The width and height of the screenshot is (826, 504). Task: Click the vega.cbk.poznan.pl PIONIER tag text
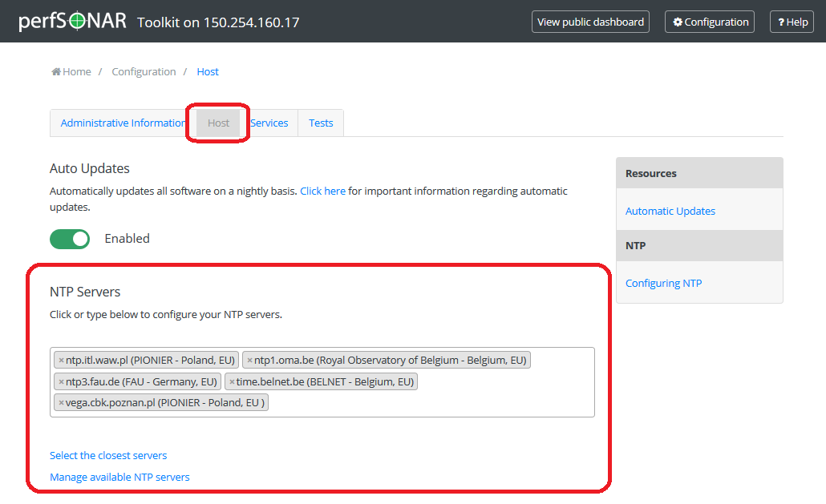click(x=165, y=403)
